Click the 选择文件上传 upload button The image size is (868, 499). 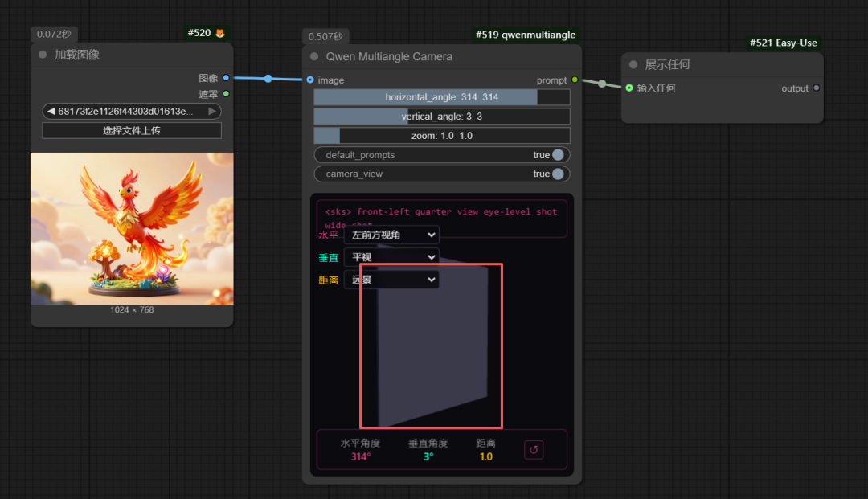[132, 130]
